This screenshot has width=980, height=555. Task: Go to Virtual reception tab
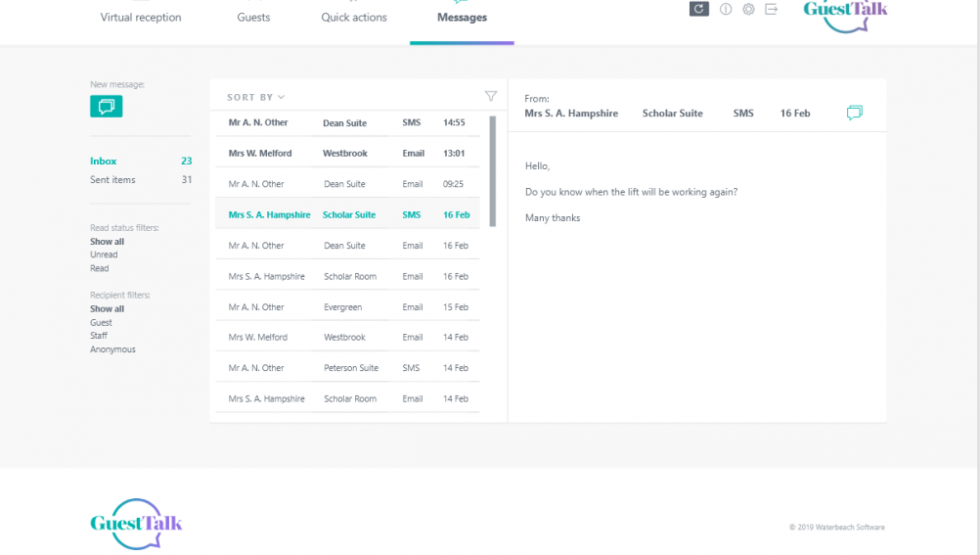[x=141, y=18]
